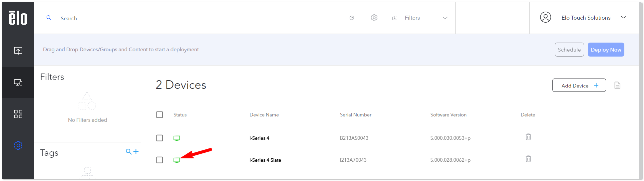Click the Tags panel heading

49,153
